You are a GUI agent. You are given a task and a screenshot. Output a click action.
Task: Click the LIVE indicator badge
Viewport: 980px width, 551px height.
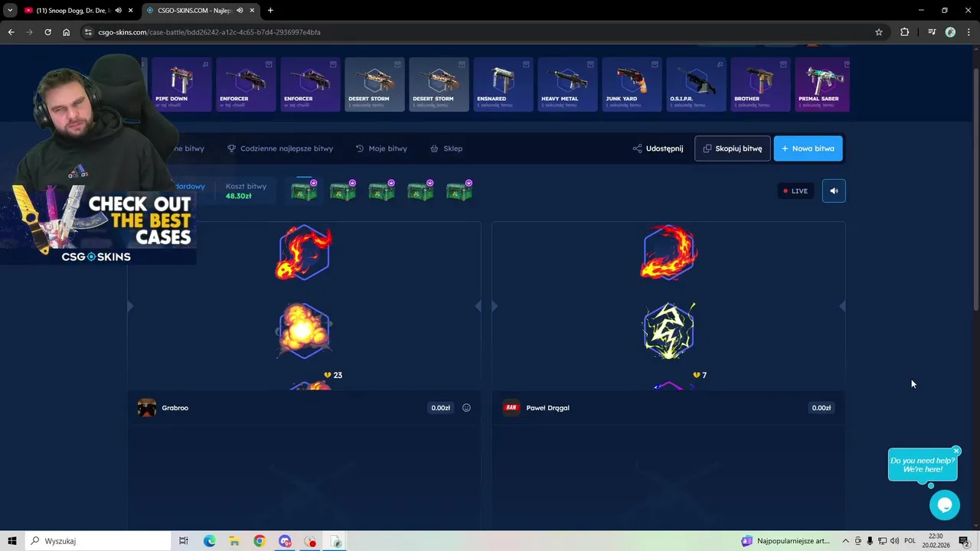[795, 191]
